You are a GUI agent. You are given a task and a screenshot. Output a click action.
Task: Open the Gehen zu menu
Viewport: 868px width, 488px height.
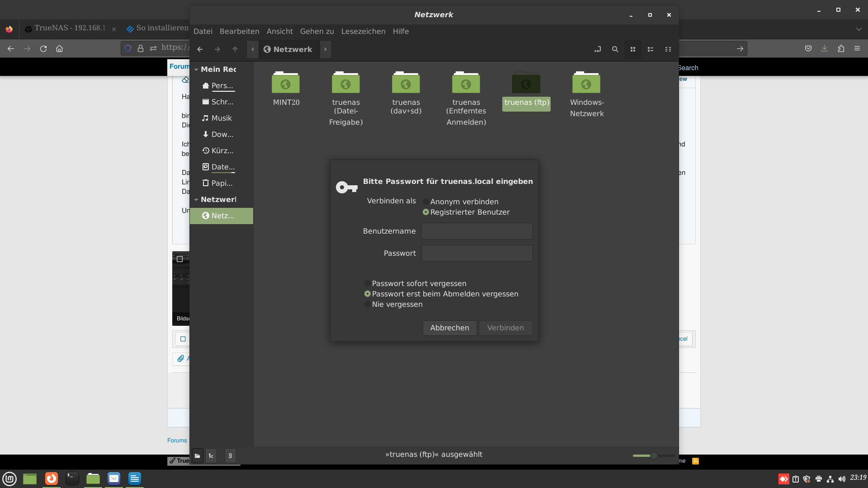pos(317,31)
